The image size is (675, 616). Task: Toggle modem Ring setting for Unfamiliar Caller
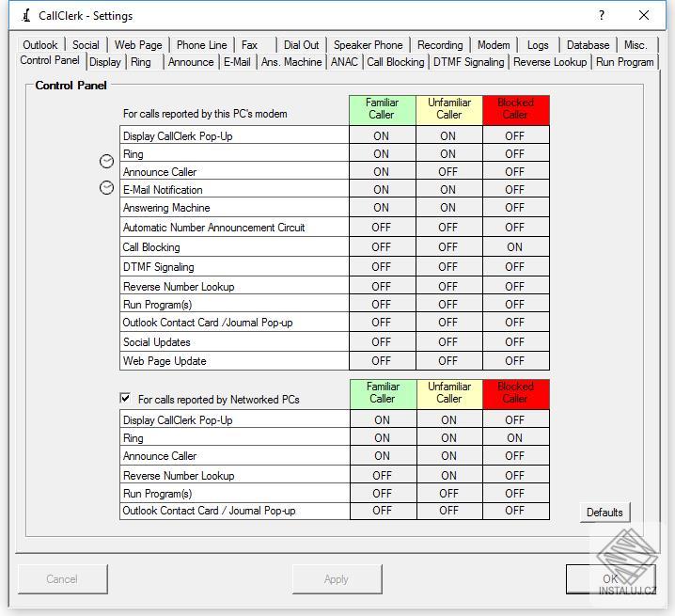click(448, 154)
